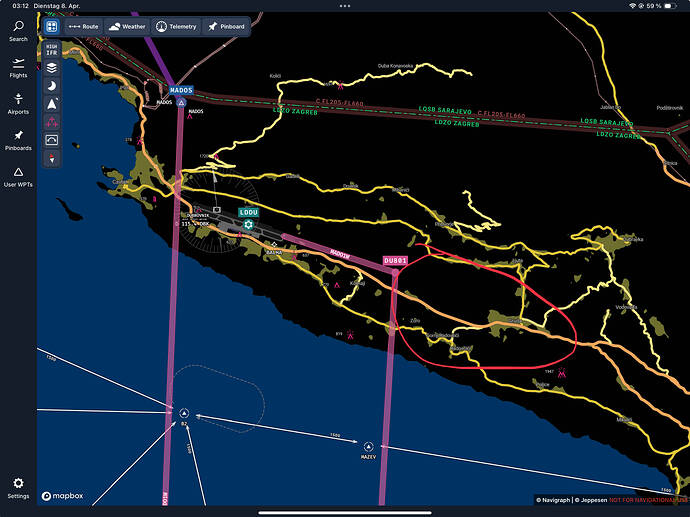Screen dimensions: 690x517
Task: Click the MADO1W procedure label
Action: coord(340,254)
